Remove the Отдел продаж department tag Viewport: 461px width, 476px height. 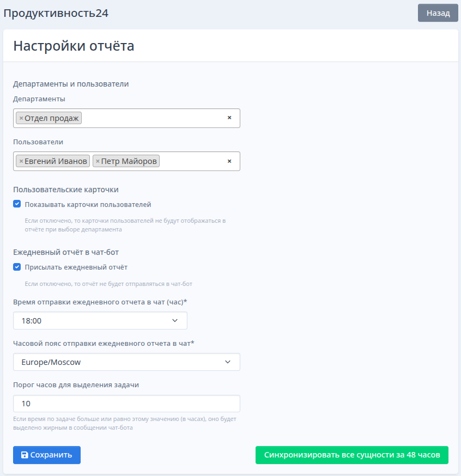tap(21, 118)
